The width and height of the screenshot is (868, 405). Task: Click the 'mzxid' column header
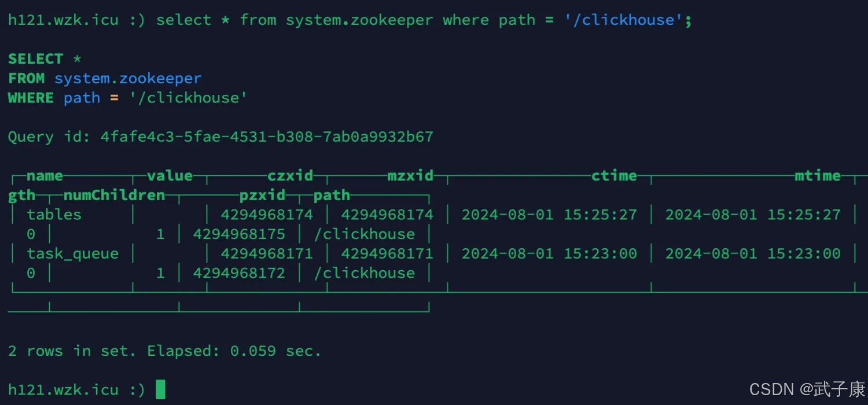click(410, 175)
